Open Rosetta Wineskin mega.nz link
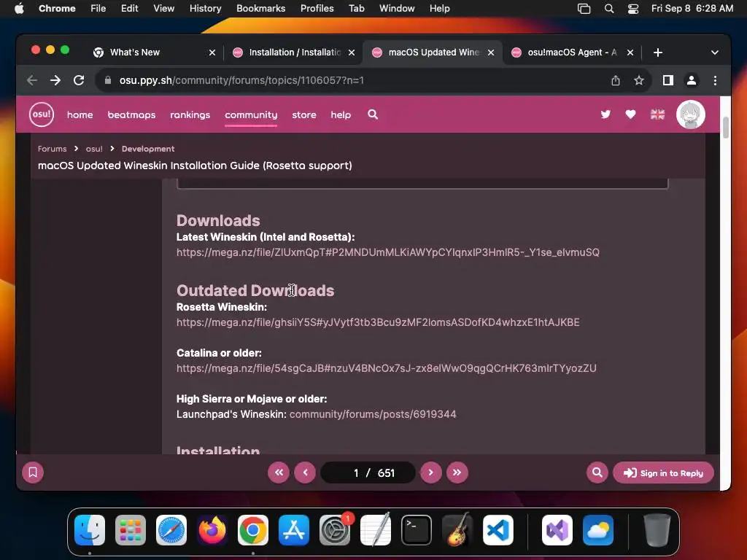The image size is (747, 560). point(378,322)
